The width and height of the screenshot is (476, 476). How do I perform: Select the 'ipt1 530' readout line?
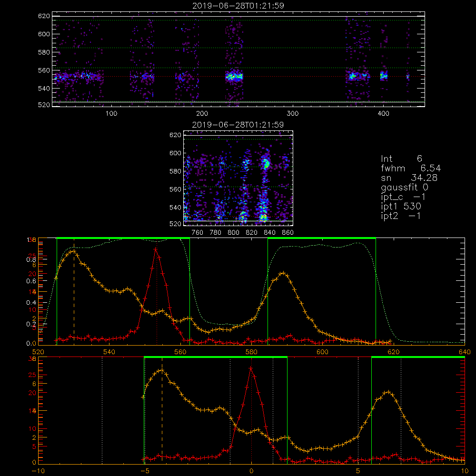pyautogui.click(x=401, y=207)
